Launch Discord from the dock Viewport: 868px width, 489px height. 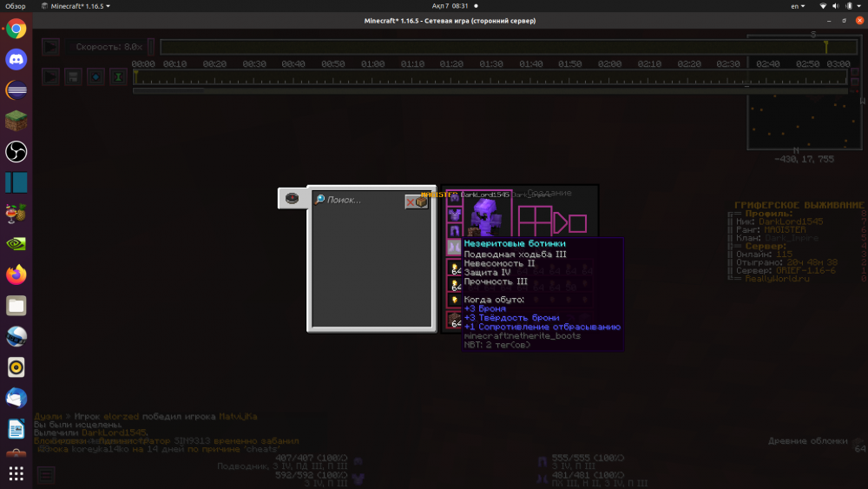point(16,59)
